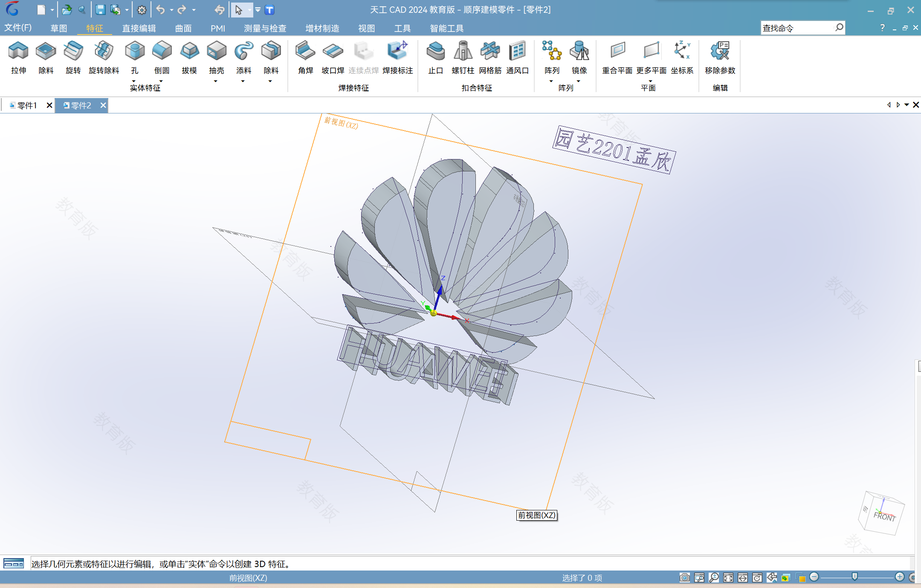Viewport: 921px width, 588px height.
Task: Open the document tab list dropdown arrow
Action: (x=907, y=105)
